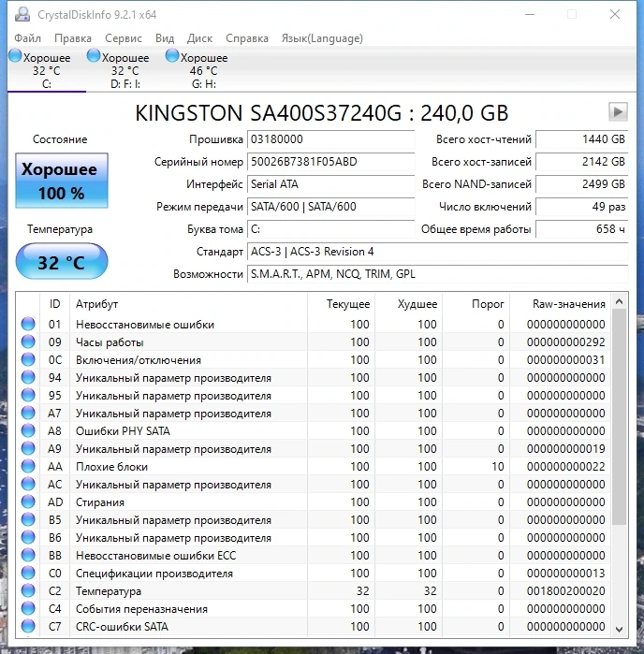Image resolution: width=644 pixels, height=654 pixels.
Task: Open the Сервис menu
Action: (124, 38)
